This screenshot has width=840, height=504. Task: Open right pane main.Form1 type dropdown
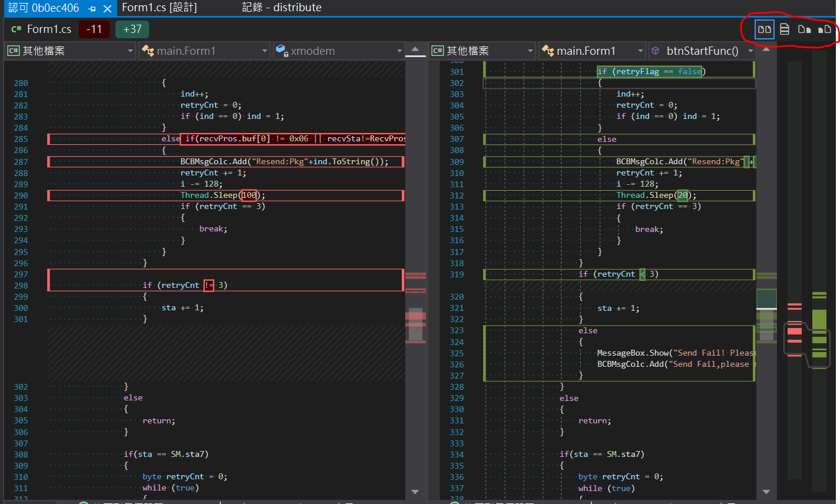592,51
